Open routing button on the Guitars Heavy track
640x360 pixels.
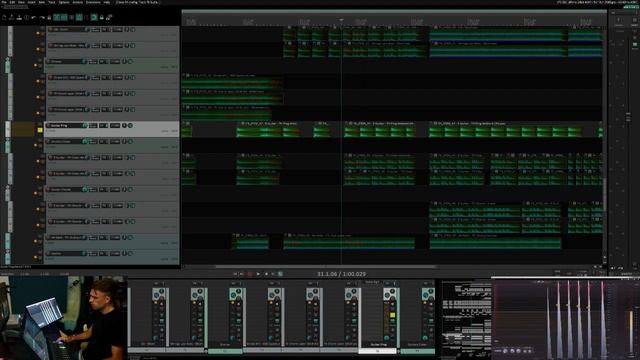pyautogui.click(x=93, y=189)
